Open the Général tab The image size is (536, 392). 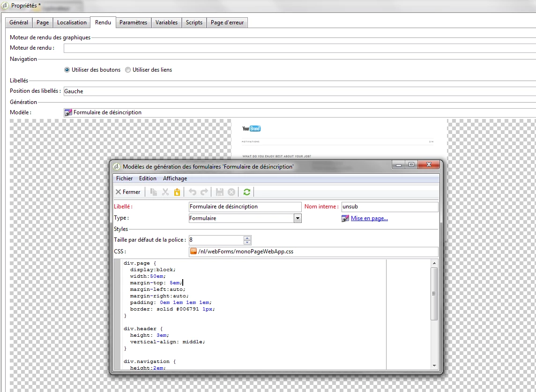point(19,22)
